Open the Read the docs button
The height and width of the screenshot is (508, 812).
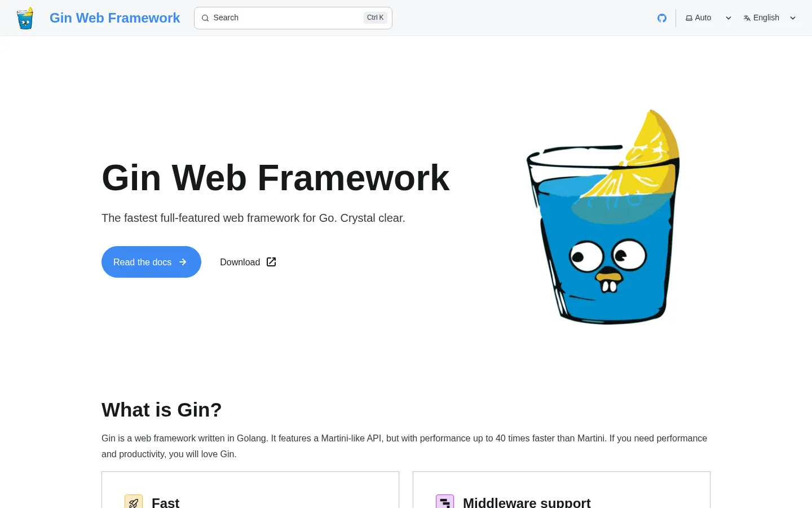click(151, 262)
